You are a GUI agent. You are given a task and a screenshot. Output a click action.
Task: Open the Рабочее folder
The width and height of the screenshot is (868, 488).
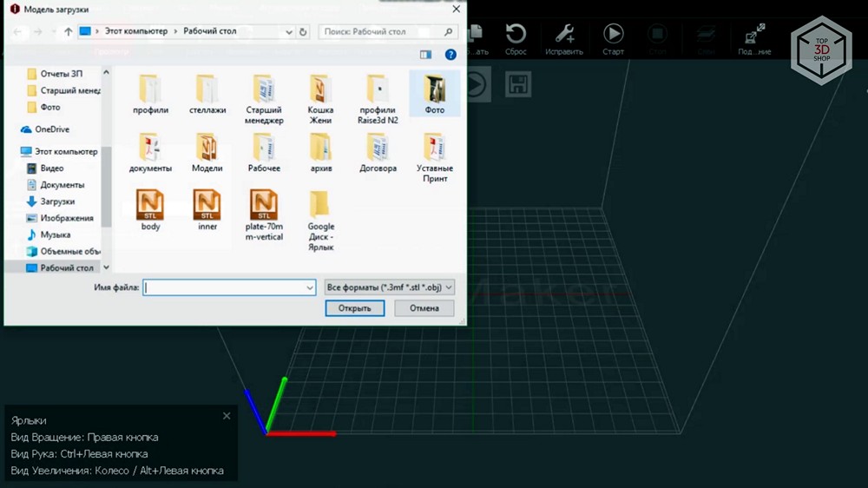coord(264,152)
